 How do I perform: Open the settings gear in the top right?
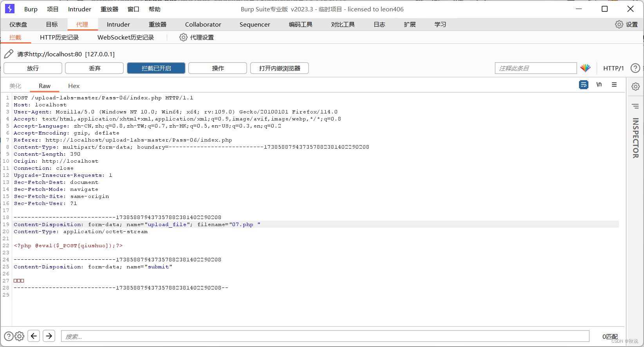(619, 24)
